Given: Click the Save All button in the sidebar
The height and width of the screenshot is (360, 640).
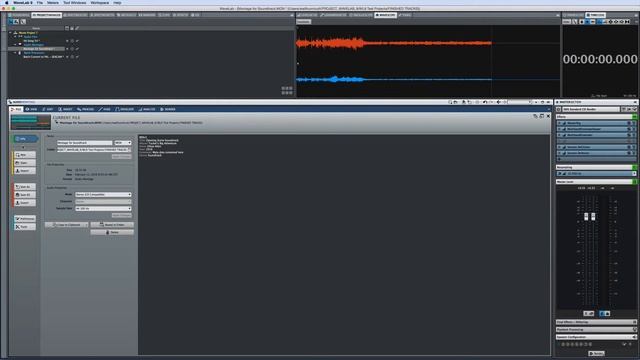Looking at the screenshot, I should [25, 195].
